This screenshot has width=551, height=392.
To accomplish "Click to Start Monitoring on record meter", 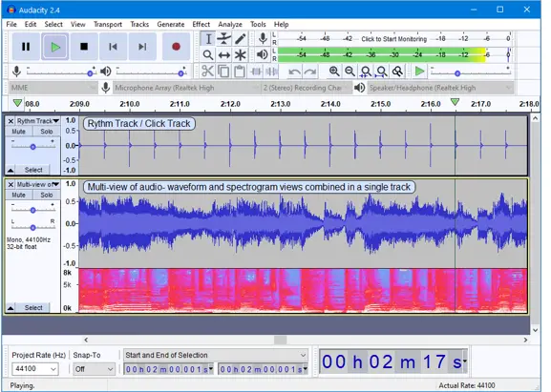I will (394, 39).
